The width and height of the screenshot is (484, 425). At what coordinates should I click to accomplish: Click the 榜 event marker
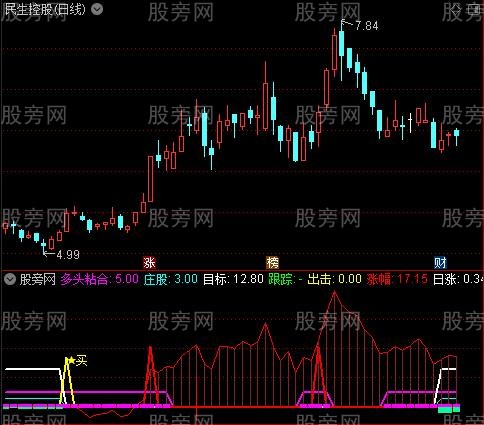coord(272,263)
